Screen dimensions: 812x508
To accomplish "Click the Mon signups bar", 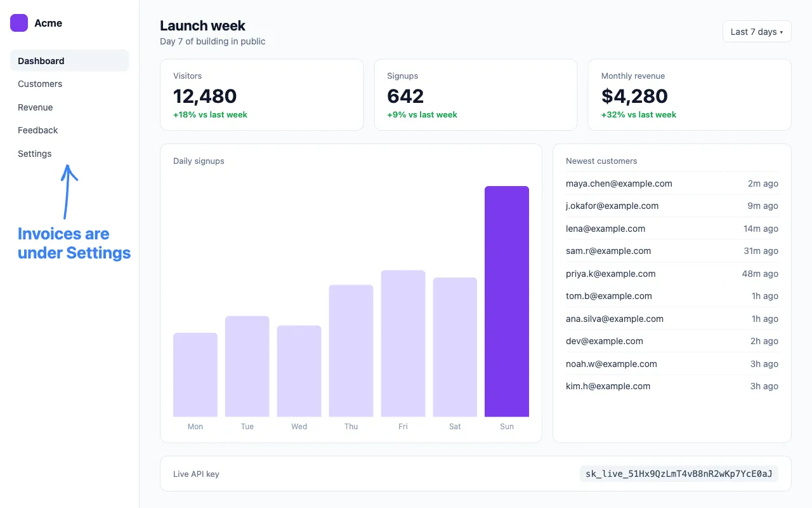I will coord(195,375).
